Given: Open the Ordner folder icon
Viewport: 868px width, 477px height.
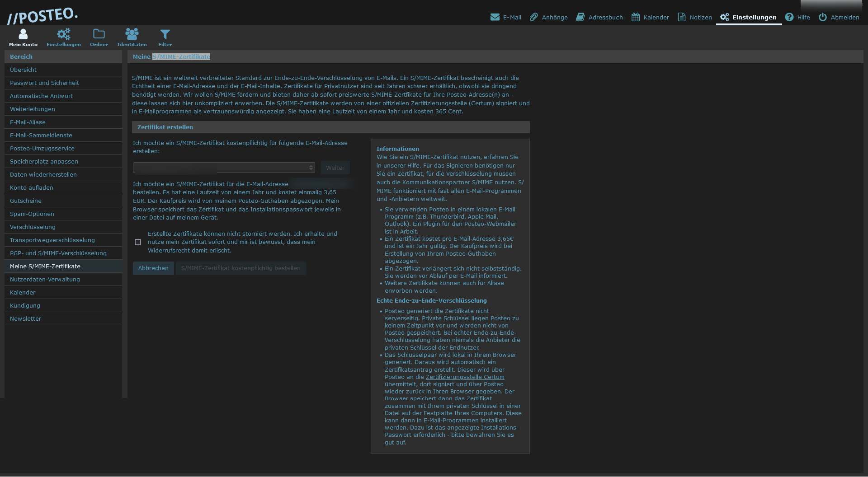Looking at the screenshot, I should 99,34.
